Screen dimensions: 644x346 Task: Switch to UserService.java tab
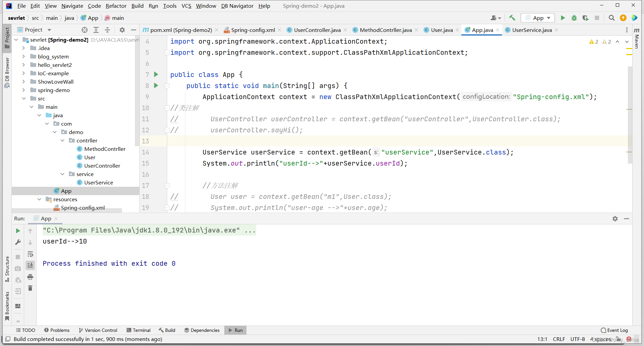point(532,30)
